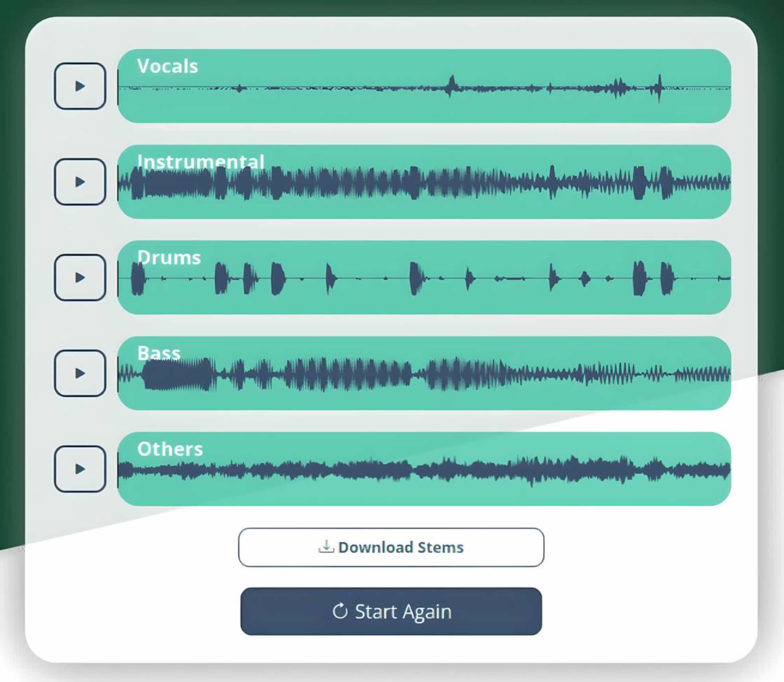Screen dimensions: 784x682
Task: Click the Drums play triangle icon
Action: [x=80, y=278]
